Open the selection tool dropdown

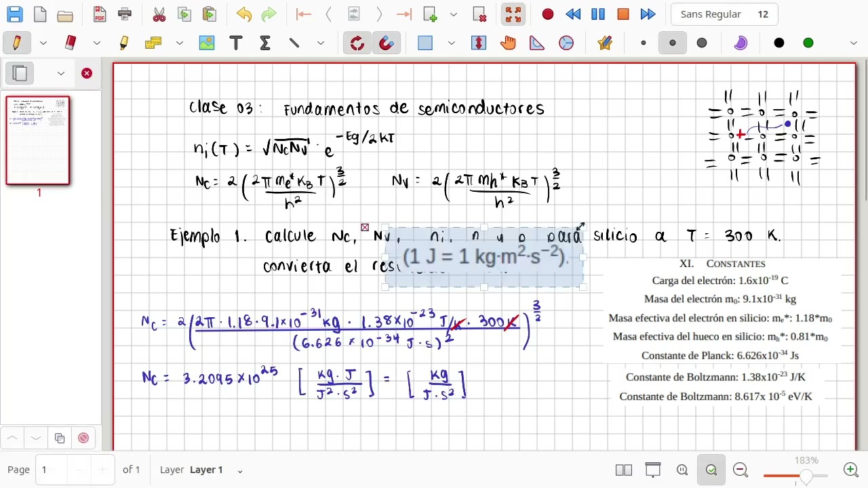[451, 43]
